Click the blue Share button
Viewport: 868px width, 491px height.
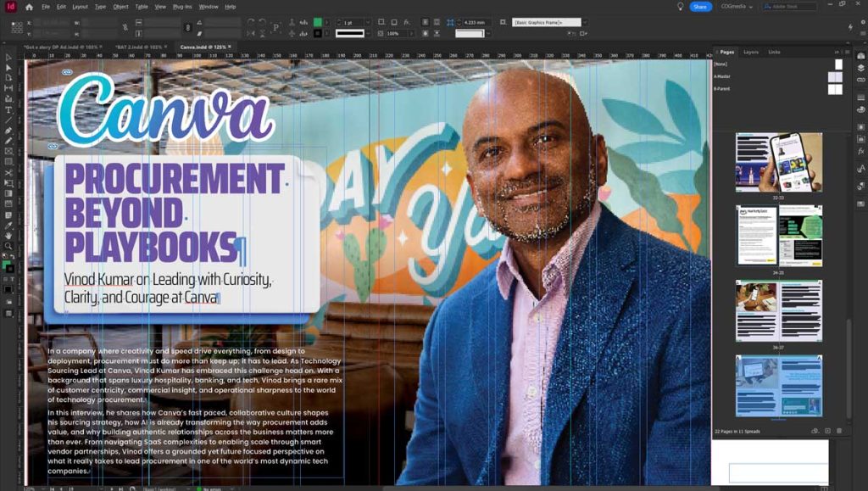(700, 7)
